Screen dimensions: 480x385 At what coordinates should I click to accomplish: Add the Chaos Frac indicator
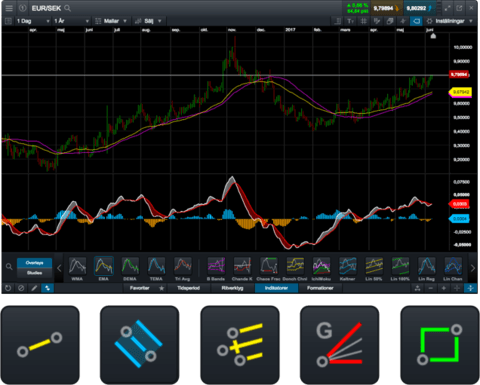pyautogui.click(x=269, y=269)
